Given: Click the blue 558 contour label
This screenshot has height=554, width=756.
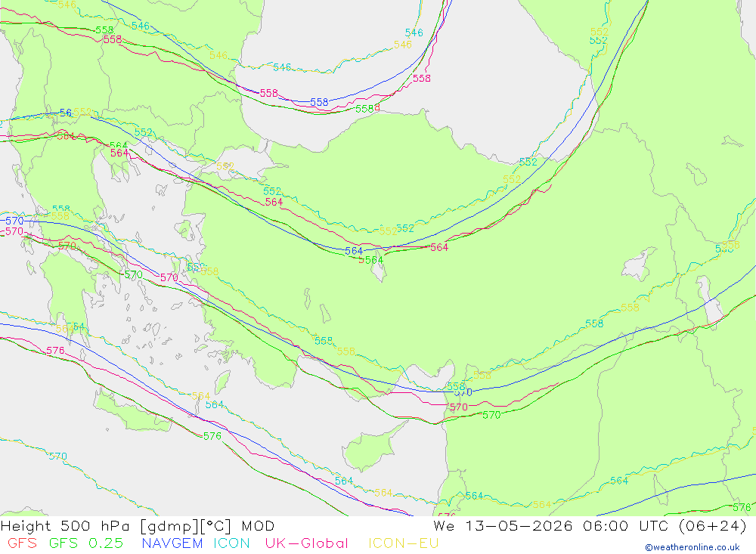Looking at the screenshot, I should click(319, 102).
